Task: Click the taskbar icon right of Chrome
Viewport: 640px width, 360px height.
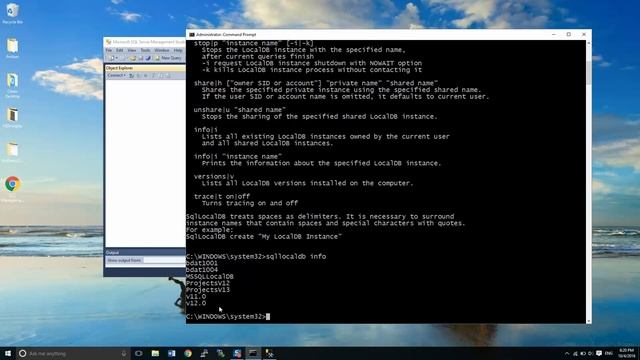Action: [x=204, y=353]
